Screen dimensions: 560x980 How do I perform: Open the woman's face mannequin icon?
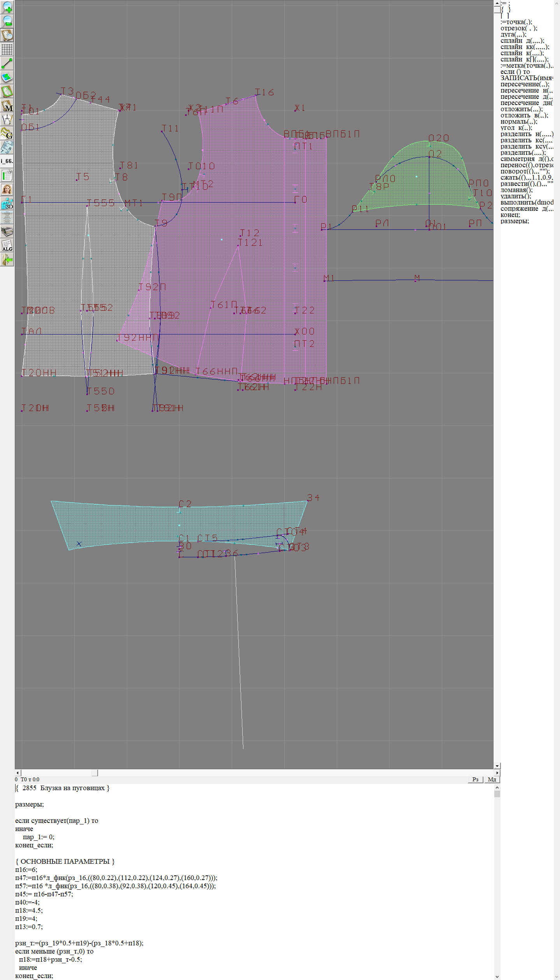point(7,189)
